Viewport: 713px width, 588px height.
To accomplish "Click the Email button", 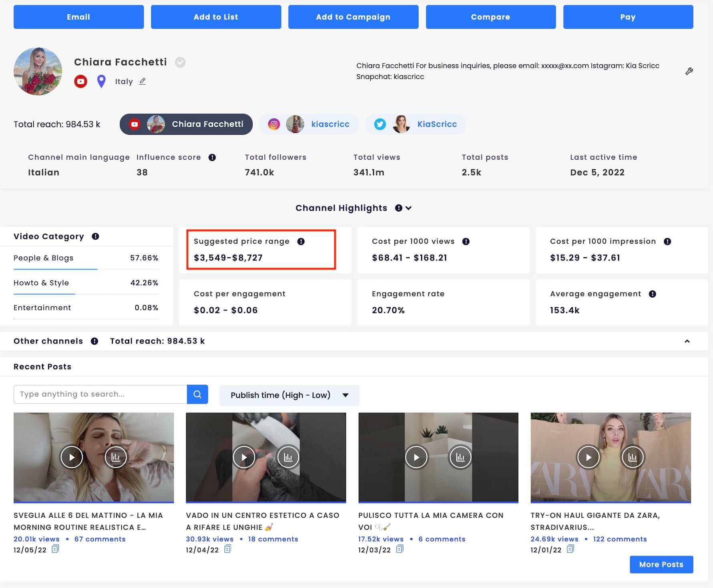I will (78, 17).
